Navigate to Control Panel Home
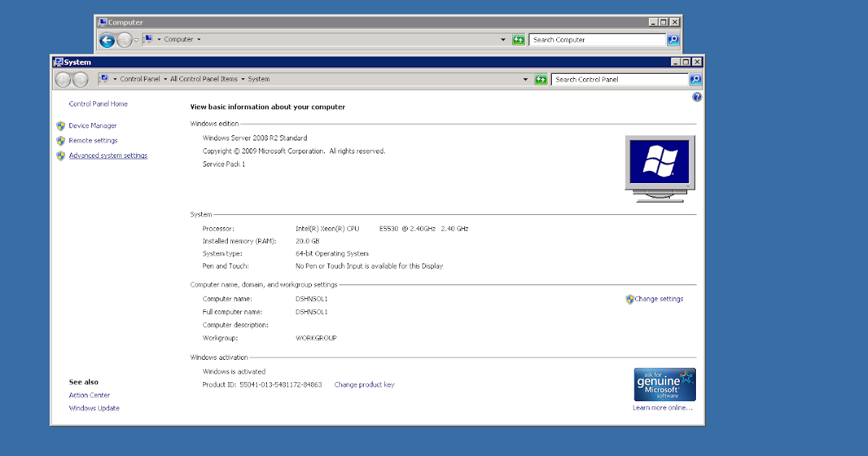The width and height of the screenshot is (868, 456). [x=98, y=104]
